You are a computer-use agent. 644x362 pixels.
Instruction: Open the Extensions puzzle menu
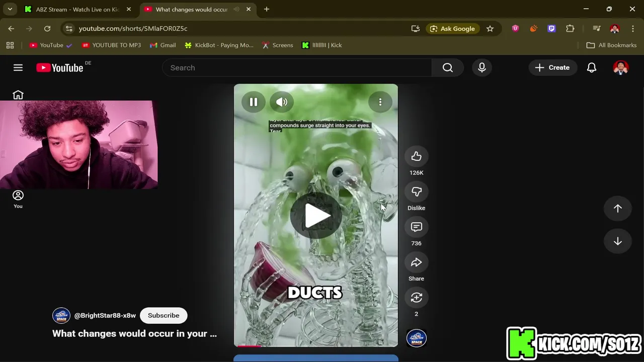[x=570, y=29]
